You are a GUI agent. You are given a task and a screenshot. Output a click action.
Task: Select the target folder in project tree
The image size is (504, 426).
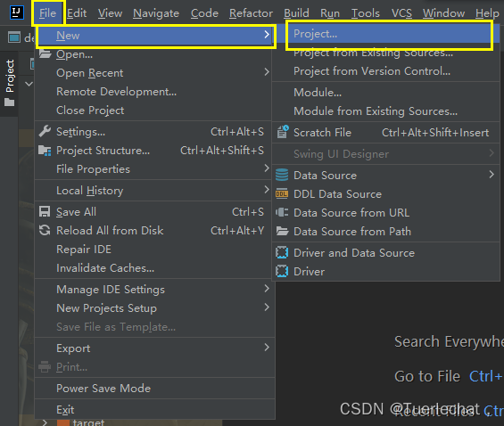tap(88, 422)
